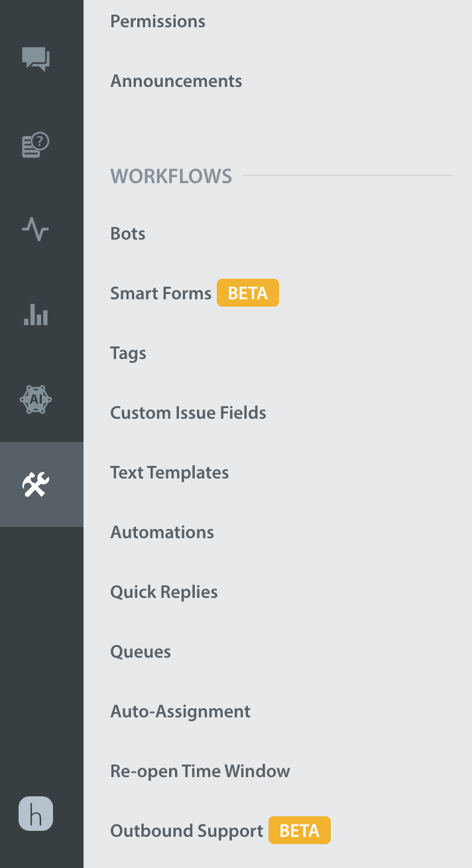
Task: Click the Helpshift 'h' logo icon
Action: click(x=36, y=814)
